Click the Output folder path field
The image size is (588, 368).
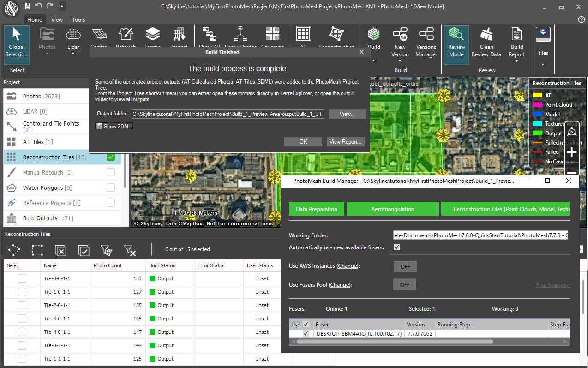click(x=228, y=114)
